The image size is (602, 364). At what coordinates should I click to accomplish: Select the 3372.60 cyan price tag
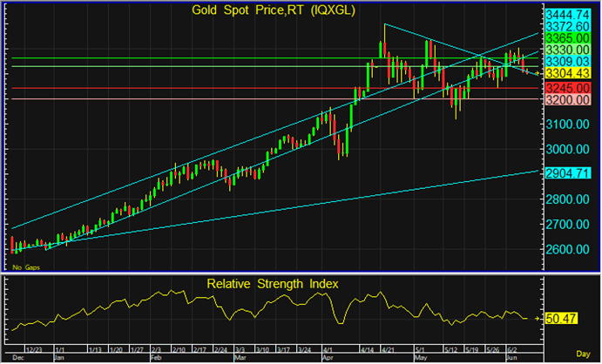569,27
